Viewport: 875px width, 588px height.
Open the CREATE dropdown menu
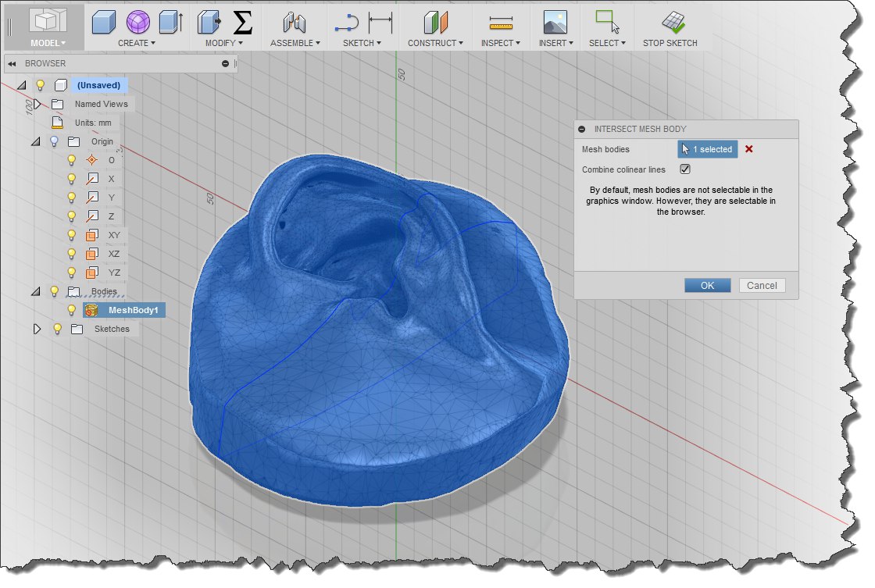(x=137, y=43)
